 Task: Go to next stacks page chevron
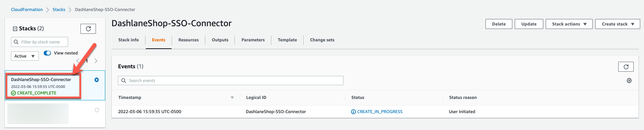coord(96,61)
